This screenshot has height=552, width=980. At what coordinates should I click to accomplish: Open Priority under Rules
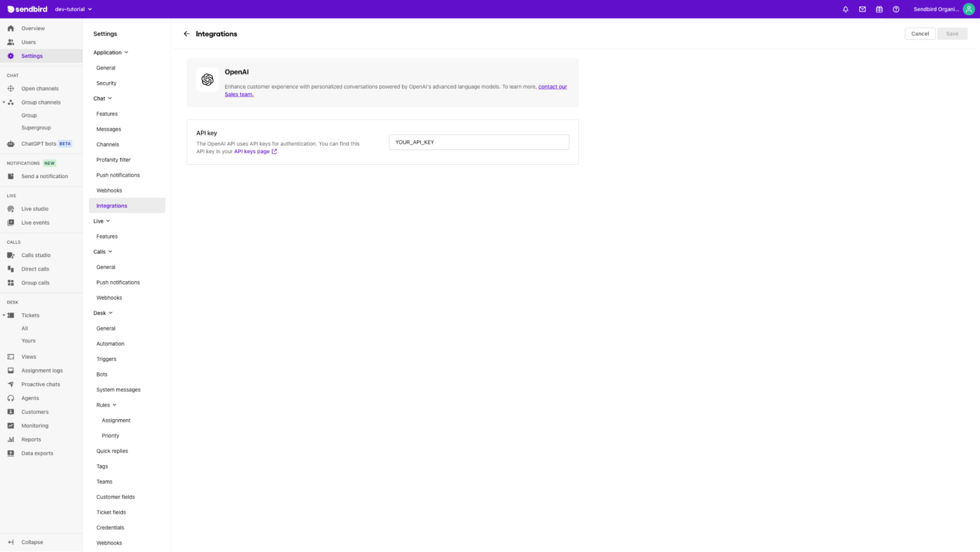[x=110, y=436]
